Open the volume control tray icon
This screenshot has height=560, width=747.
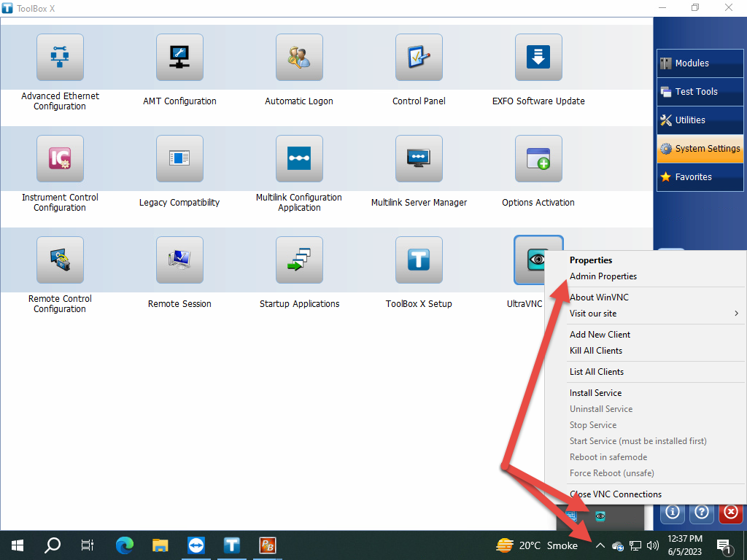click(x=653, y=545)
